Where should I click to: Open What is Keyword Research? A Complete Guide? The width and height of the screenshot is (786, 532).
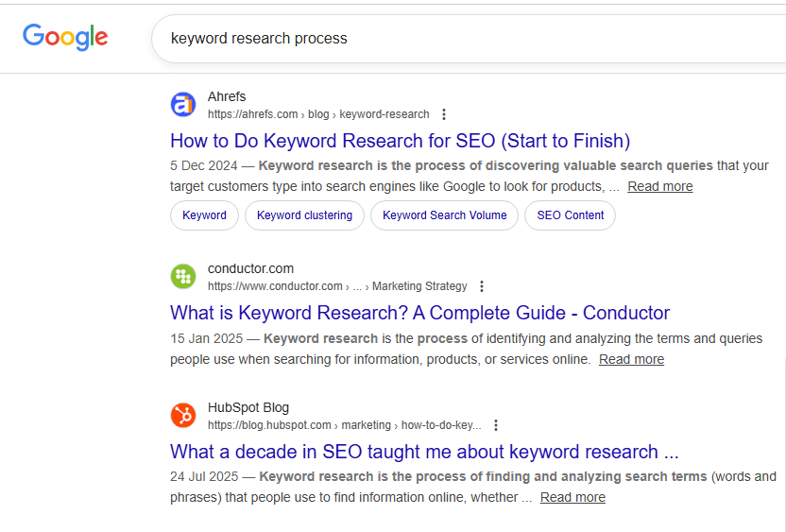point(419,313)
